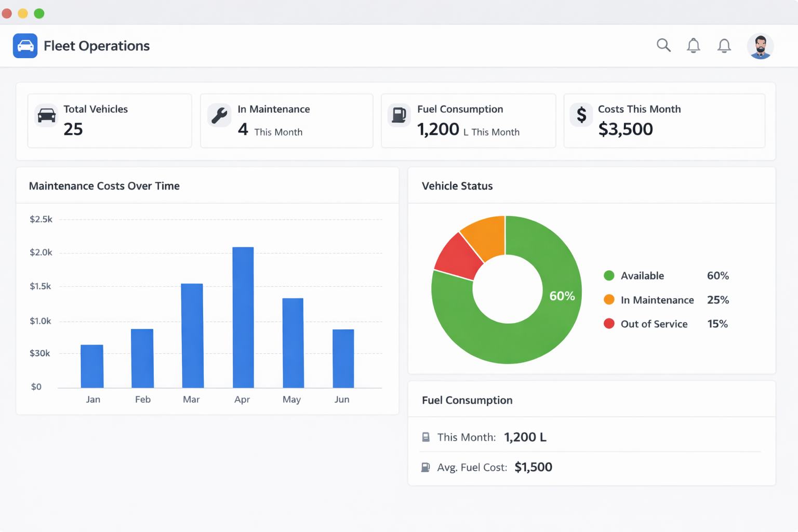Select the green Available legend dot

[609, 275]
